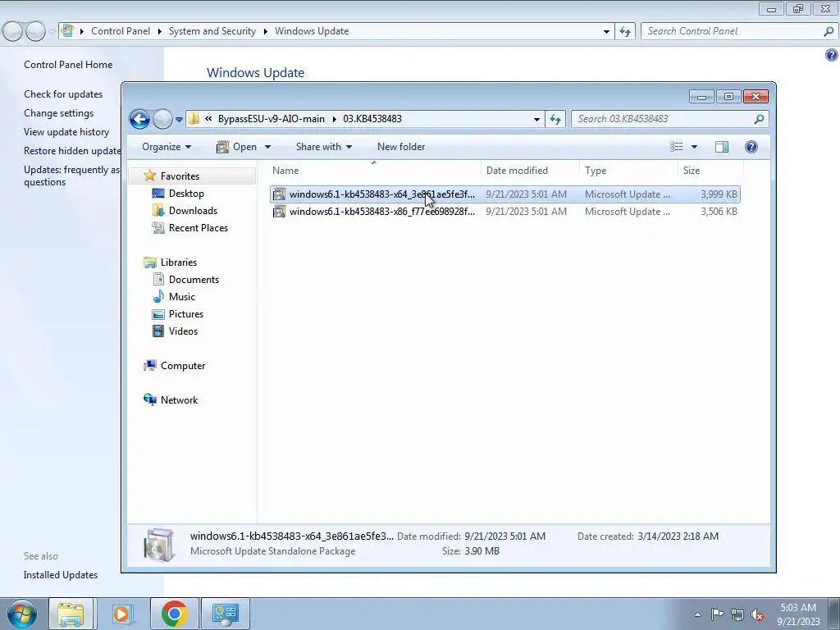
Task: Open Downloads in the navigation pane
Action: (193, 211)
